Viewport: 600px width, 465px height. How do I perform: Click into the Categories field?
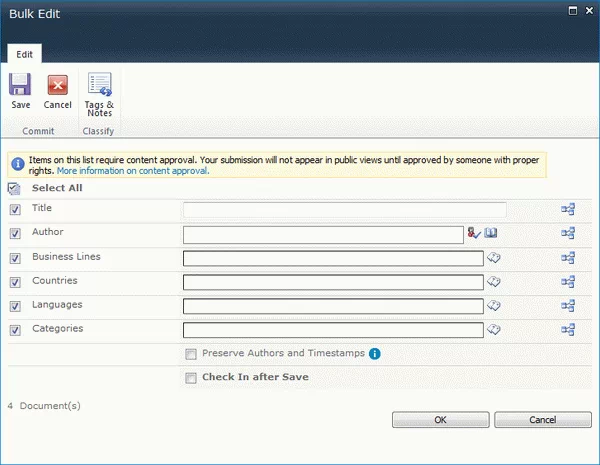(x=333, y=330)
